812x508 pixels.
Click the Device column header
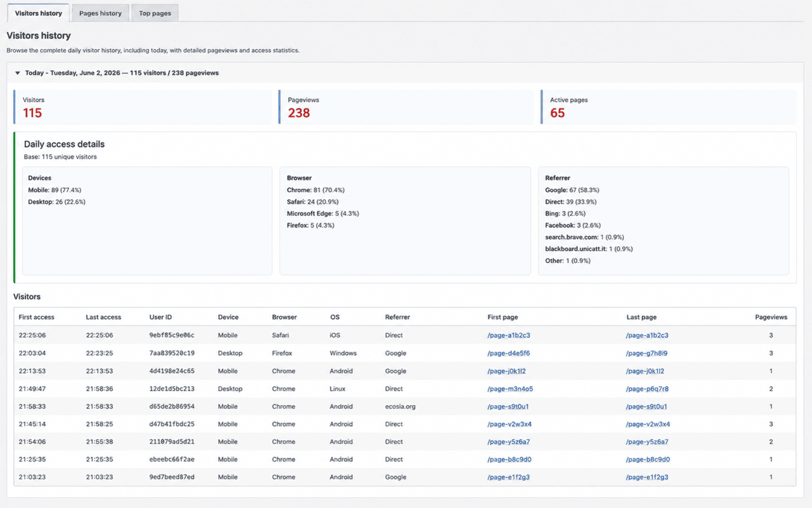228,317
